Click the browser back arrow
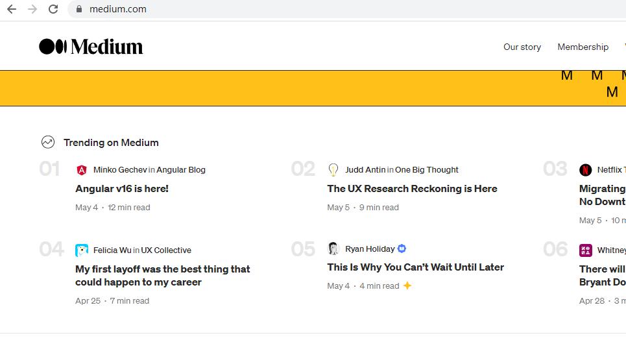626x364 pixels. tap(12, 9)
